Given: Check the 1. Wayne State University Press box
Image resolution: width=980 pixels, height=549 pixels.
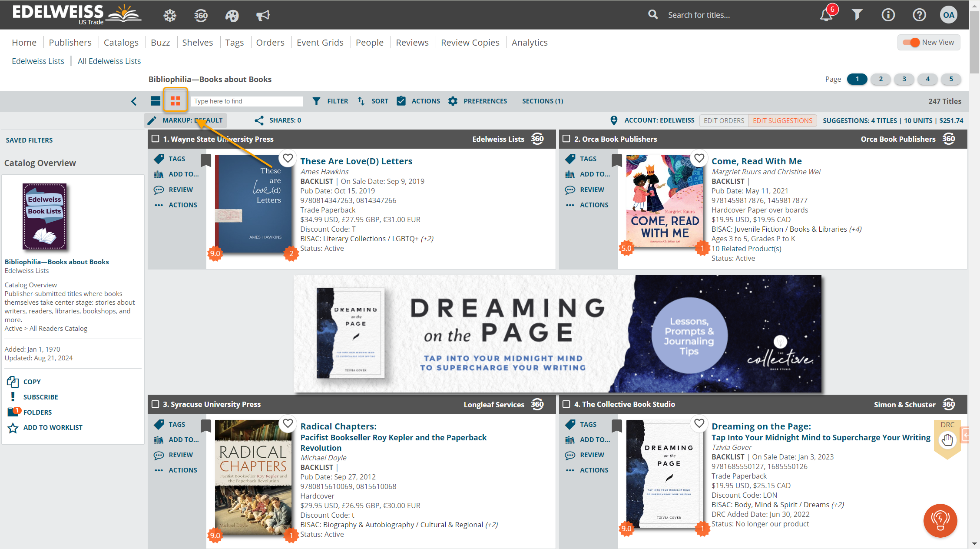Looking at the screenshot, I should click(155, 139).
